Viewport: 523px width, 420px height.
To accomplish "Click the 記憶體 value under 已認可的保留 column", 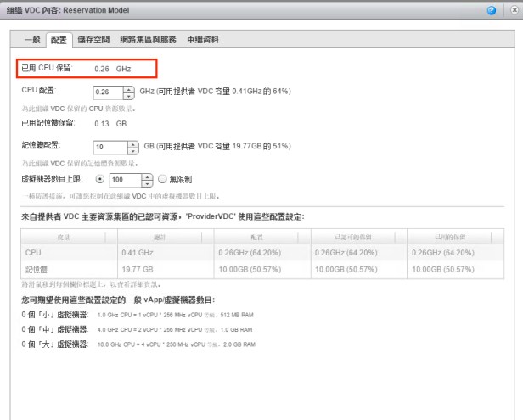I will (346, 269).
